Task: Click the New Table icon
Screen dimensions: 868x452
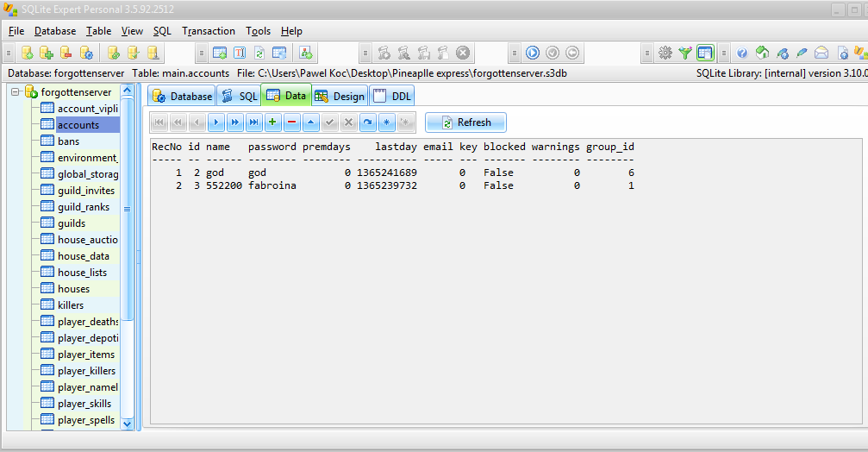Action: [x=220, y=53]
